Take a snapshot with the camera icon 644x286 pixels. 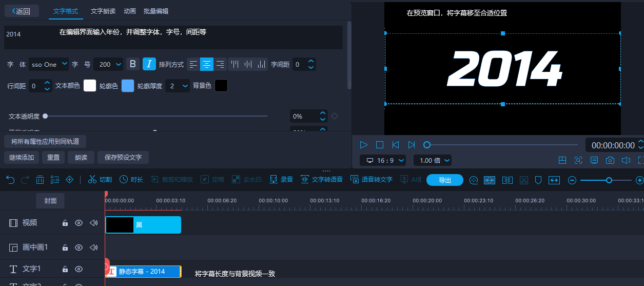point(610,160)
